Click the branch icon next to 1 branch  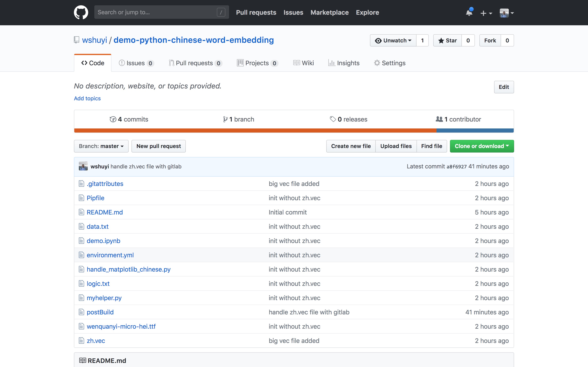point(225,119)
